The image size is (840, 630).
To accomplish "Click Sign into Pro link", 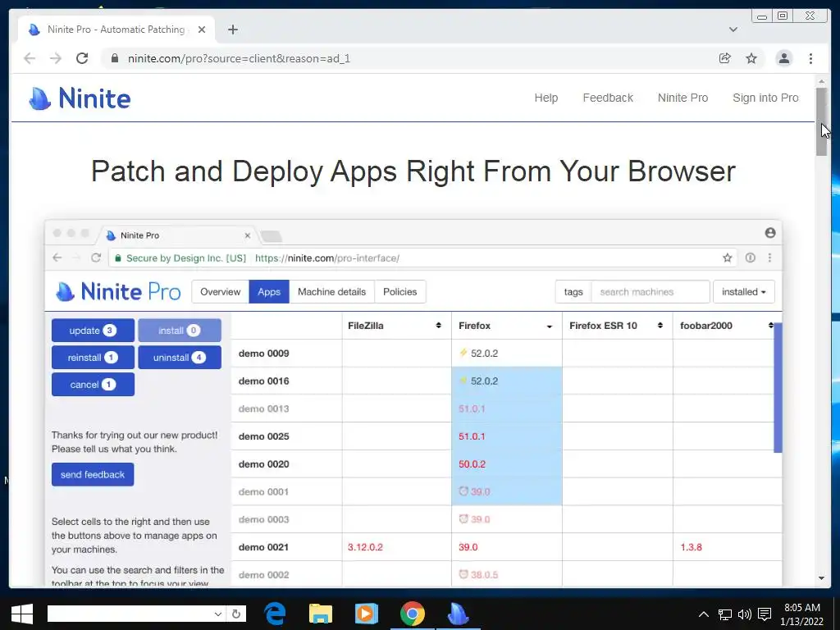I will tap(765, 98).
